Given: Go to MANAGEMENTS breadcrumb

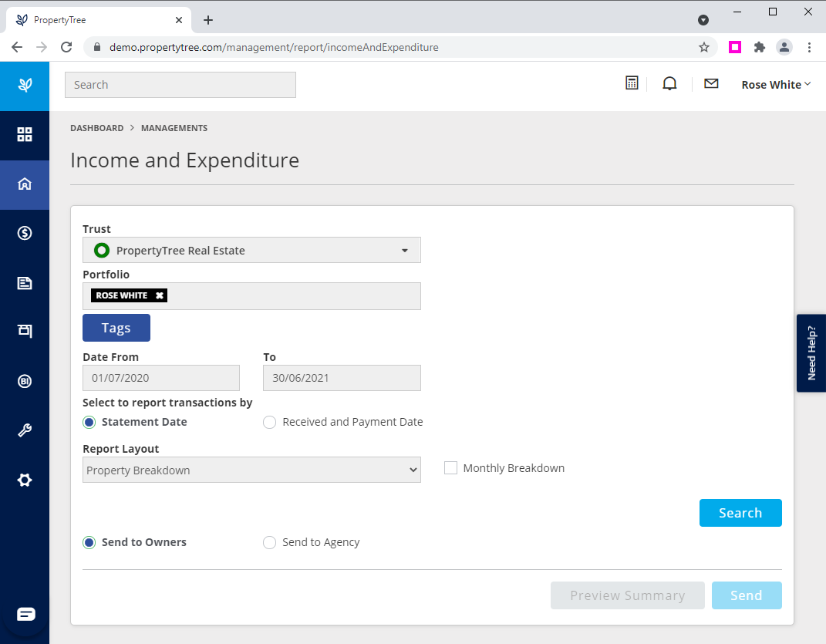Looking at the screenshot, I should tap(174, 128).
